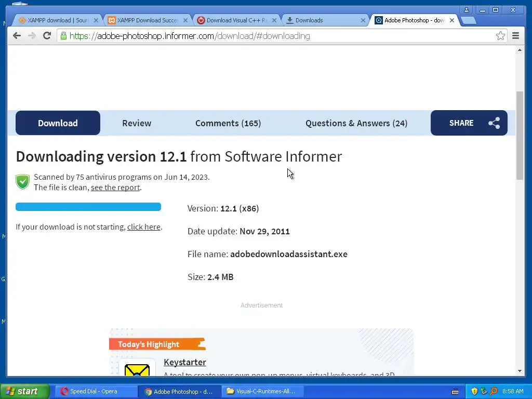
Task: Close the Download Visual C++ tab
Action: coord(274,20)
